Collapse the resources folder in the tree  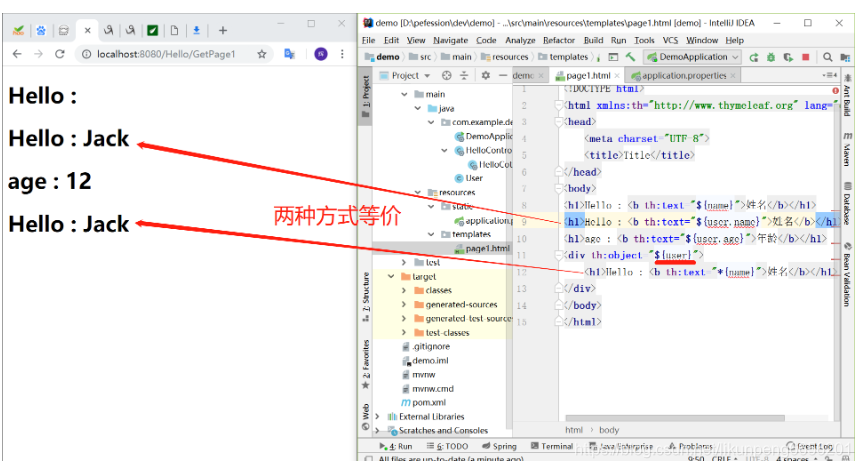[x=417, y=193]
